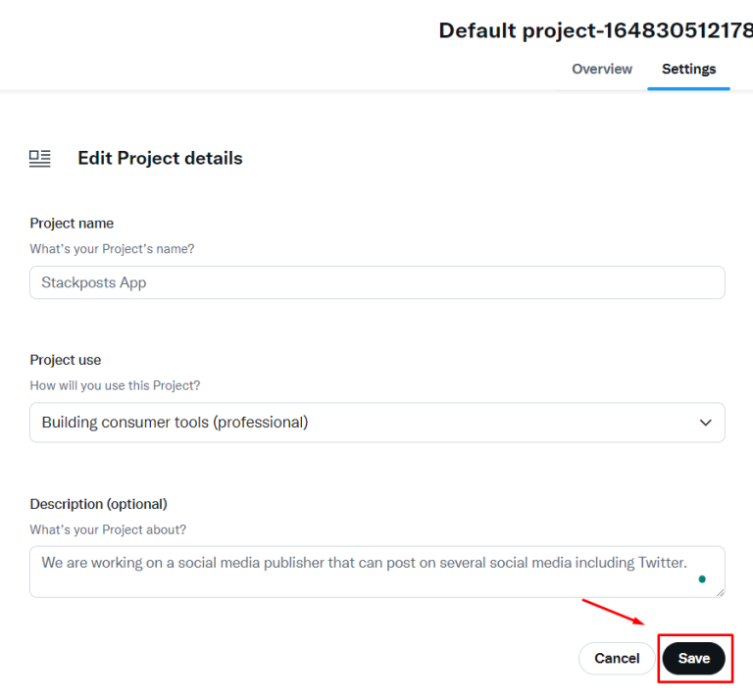Open the Building consumer tools dropdown
This screenshot has height=700, width=753.
click(376, 423)
